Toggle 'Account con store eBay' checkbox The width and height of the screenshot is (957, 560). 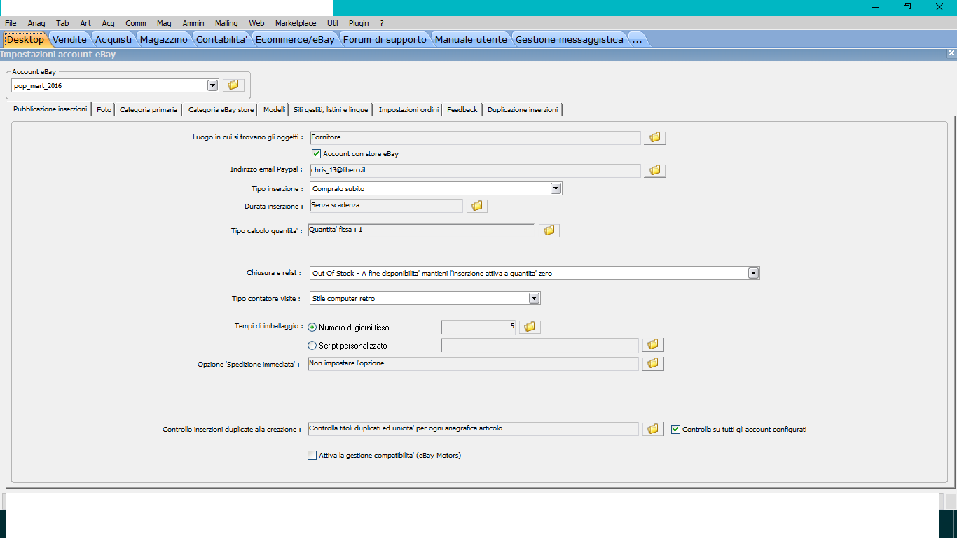(x=317, y=153)
